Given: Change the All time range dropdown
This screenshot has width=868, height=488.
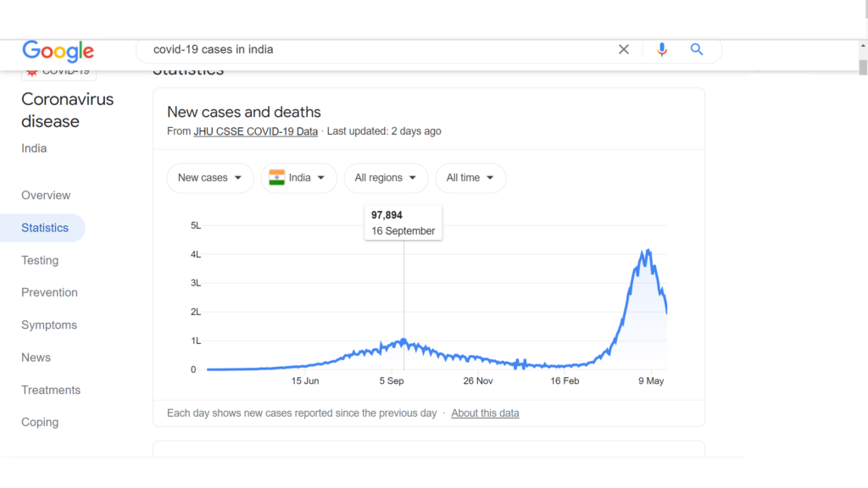Looking at the screenshot, I should click(x=470, y=178).
